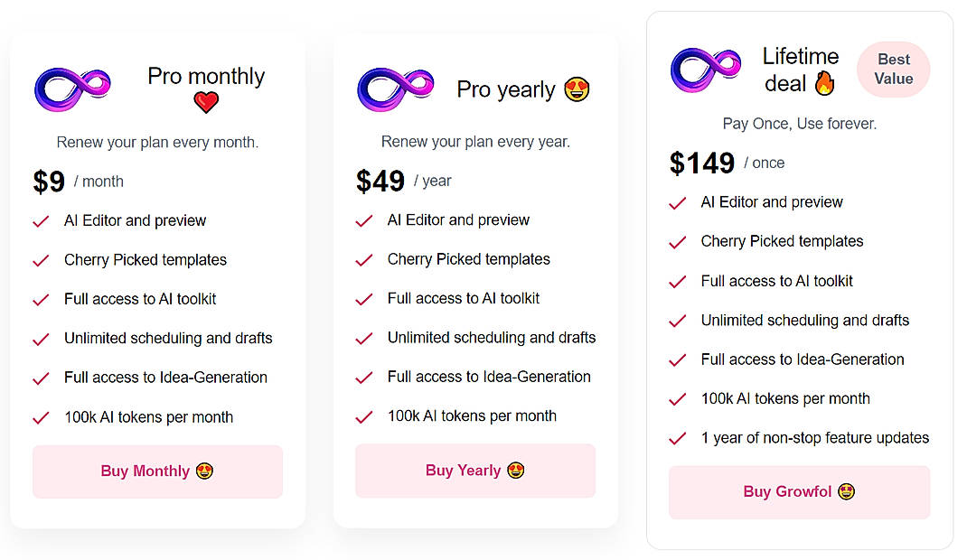Expand the Pro monthly feature list
This screenshot has height=560, width=967.
click(x=156, y=318)
